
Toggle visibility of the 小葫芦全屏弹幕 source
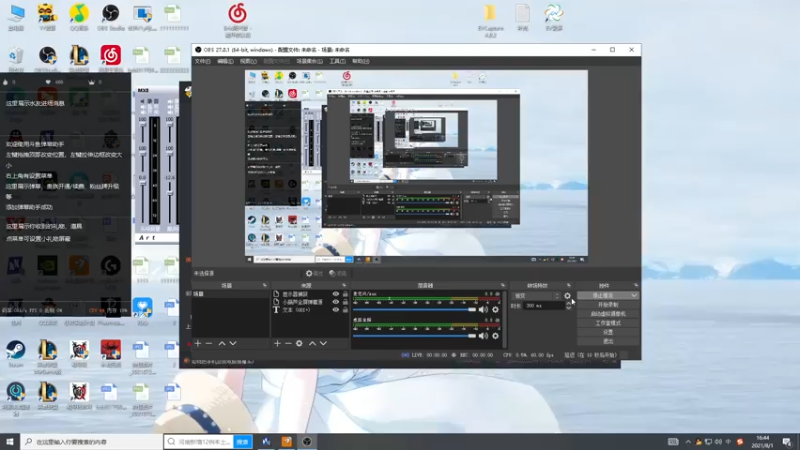tap(335, 302)
